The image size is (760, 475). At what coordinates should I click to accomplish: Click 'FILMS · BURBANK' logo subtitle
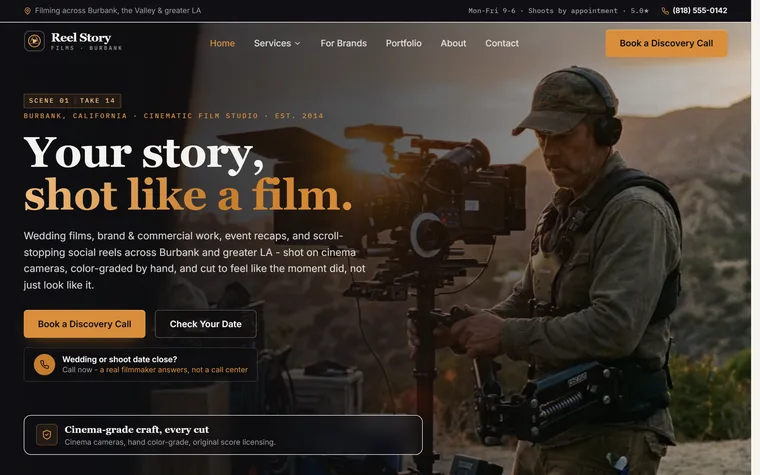coord(86,48)
